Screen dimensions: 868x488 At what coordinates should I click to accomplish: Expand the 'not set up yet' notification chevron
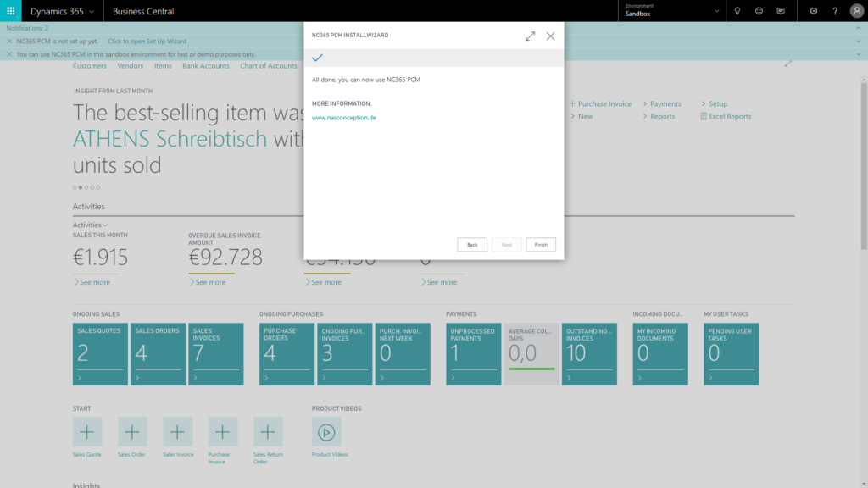(x=858, y=41)
